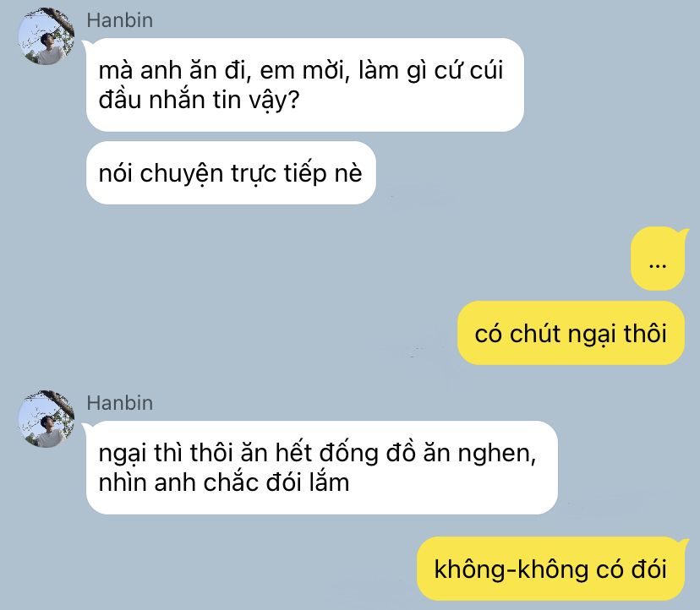Tap the yellow "không-không có đói" bubble
700x610 pixels.
point(551,569)
